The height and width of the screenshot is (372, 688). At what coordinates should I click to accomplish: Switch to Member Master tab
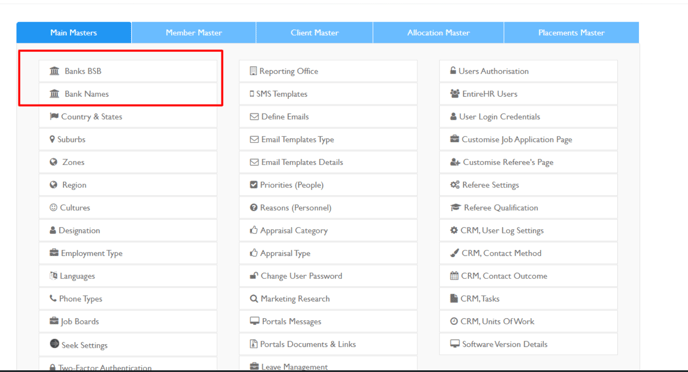(194, 32)
